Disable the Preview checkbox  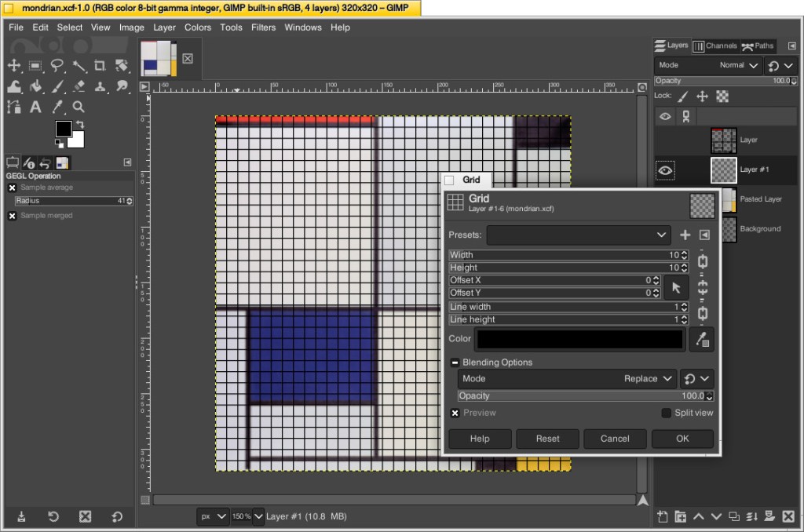point(455,412)
